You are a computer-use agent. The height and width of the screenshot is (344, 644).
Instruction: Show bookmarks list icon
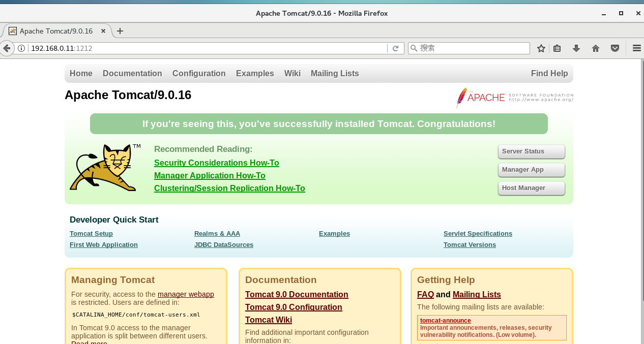(557, 48)
